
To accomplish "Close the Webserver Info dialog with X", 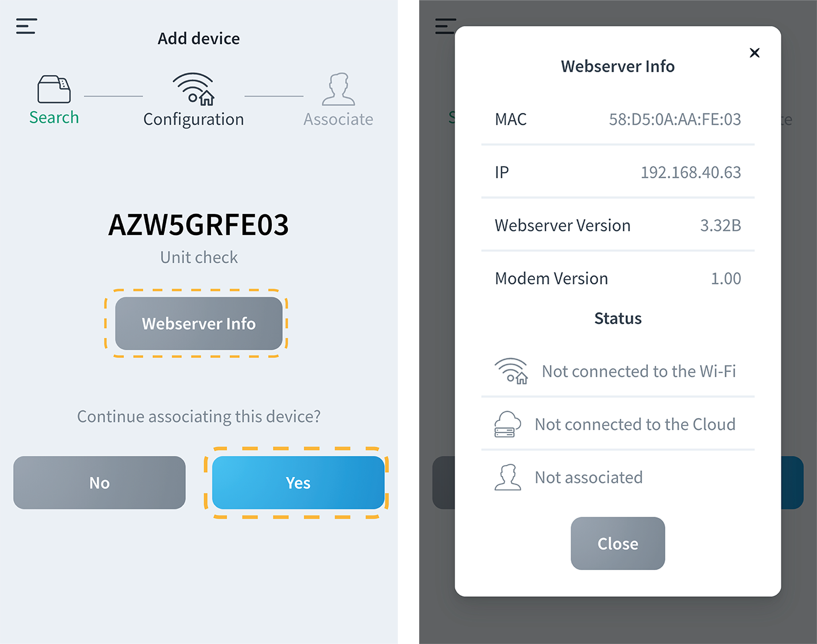I will (755, 53).
